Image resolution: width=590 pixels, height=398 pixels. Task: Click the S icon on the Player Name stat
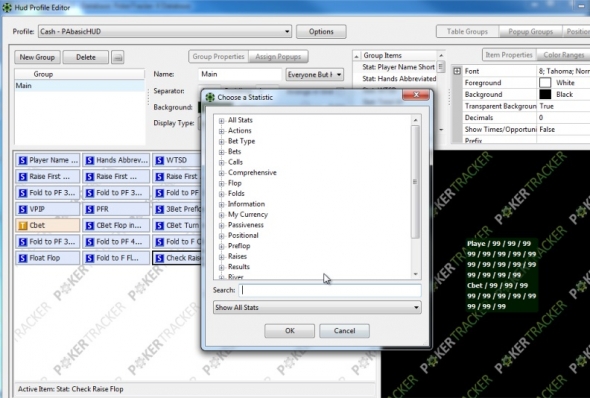23,160
